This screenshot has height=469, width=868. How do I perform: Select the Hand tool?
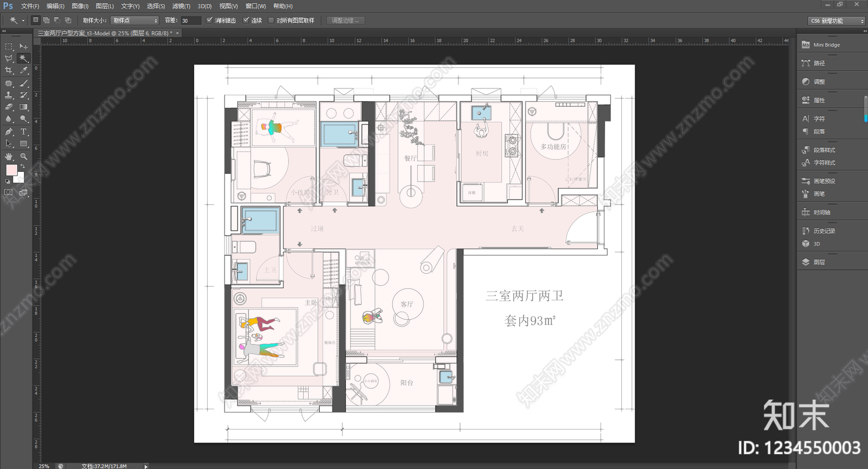[9, 156]
